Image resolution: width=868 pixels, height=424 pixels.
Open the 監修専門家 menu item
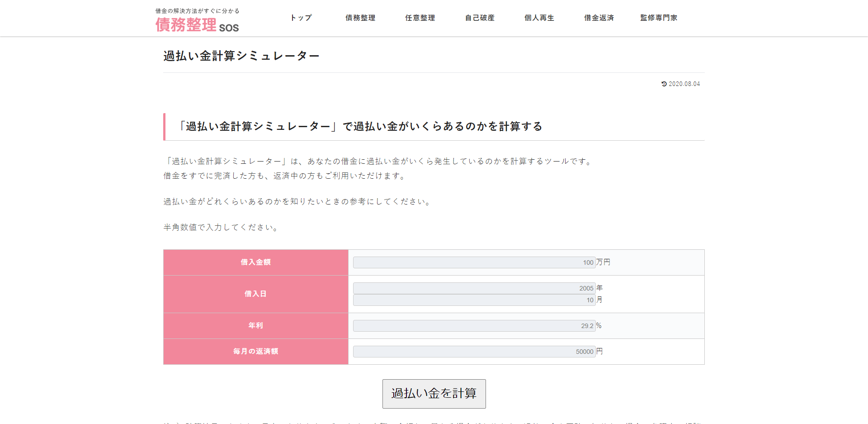click(x=659, y=18)
